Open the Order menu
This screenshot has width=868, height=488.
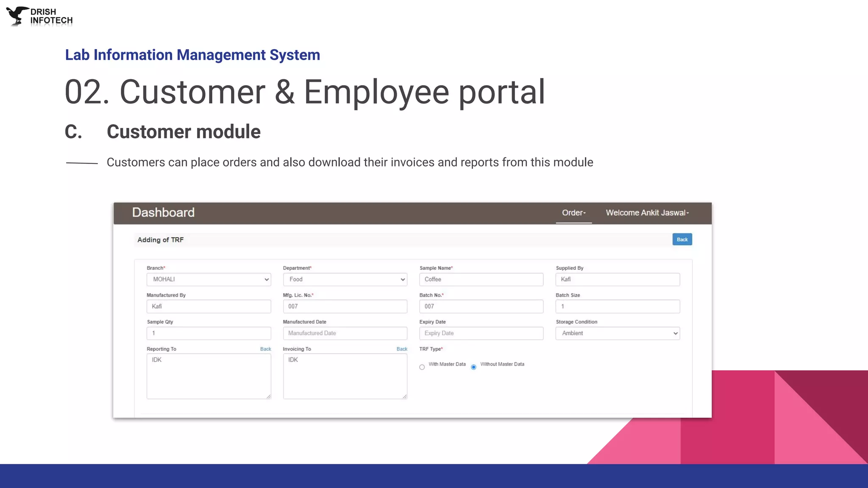pyautogui.click(x=574, y=213)
